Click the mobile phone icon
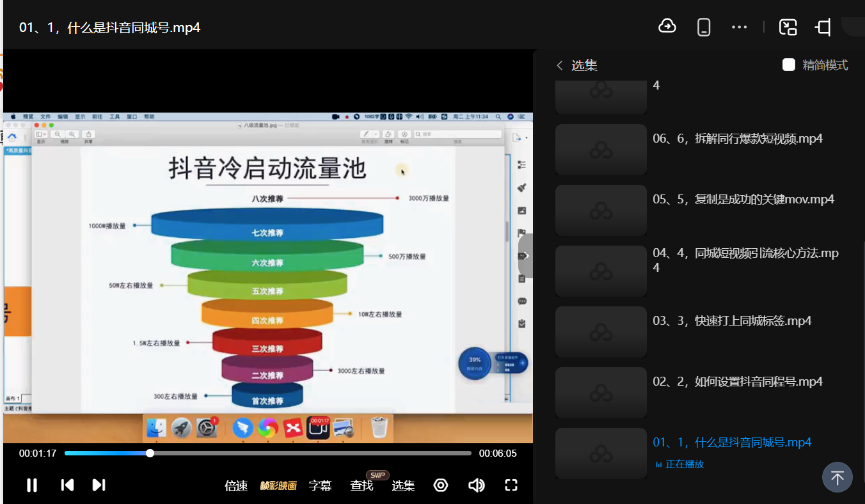The image size is (865, 504). click(704, 27)
